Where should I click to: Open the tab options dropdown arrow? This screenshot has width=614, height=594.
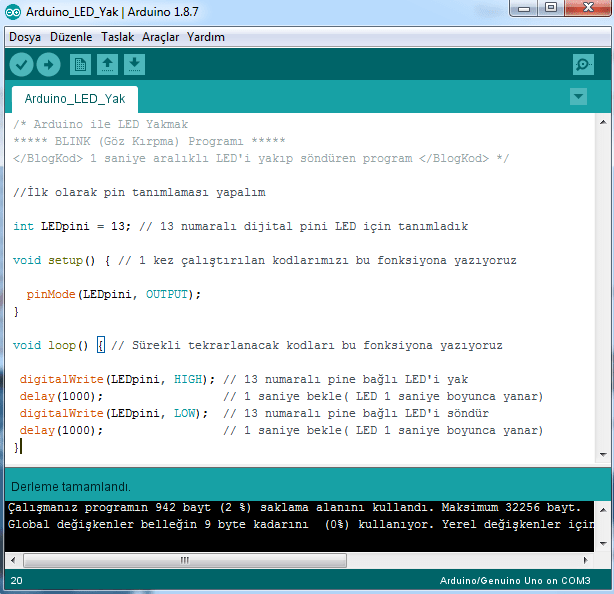[578, 96]
